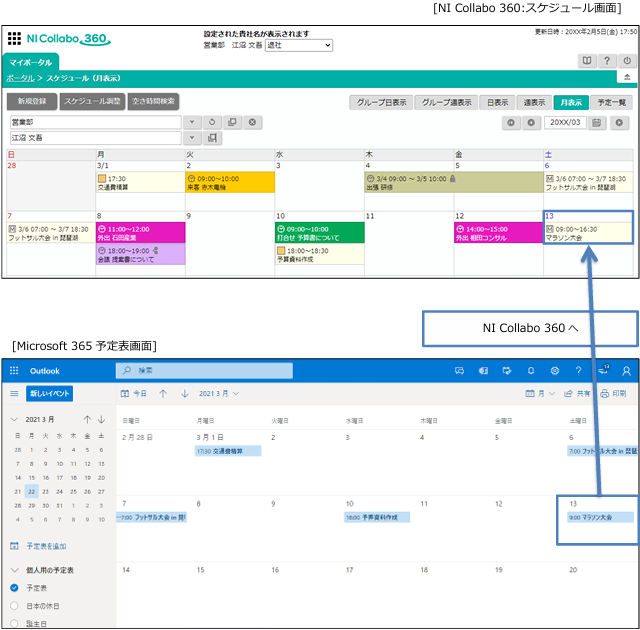Image resolution: width=640 pixels, height=630 pixels.
Task: Switch to グループ日表示 view
Action: [x=381, y=102]
